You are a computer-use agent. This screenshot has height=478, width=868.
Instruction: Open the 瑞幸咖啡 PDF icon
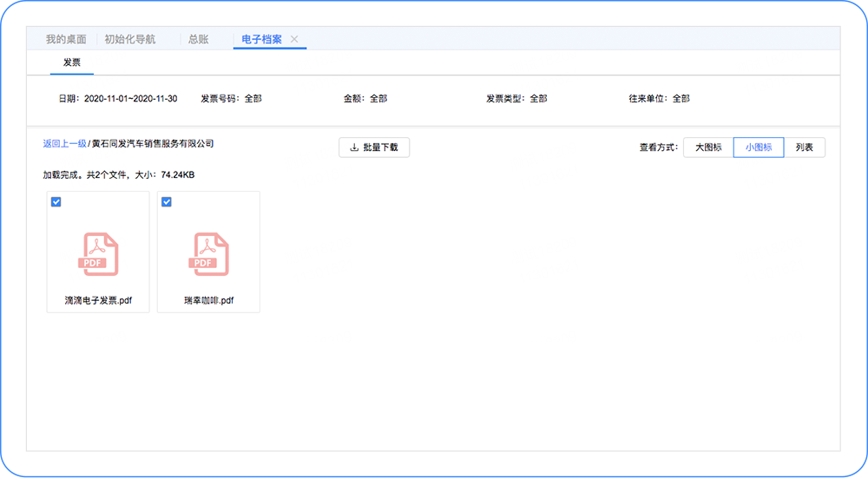coord(208,254)
